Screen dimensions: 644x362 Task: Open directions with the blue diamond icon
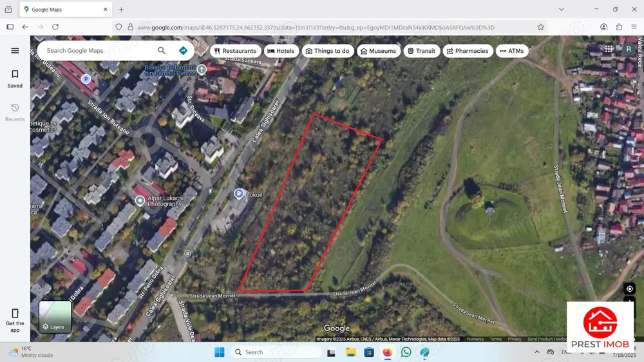coord(183,50)
